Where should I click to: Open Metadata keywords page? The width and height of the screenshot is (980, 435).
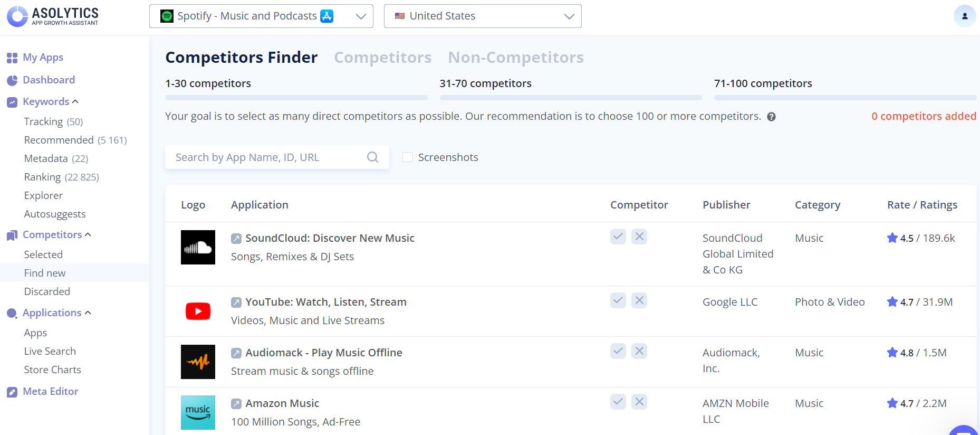pyautogui.click(x=56, y=158)
